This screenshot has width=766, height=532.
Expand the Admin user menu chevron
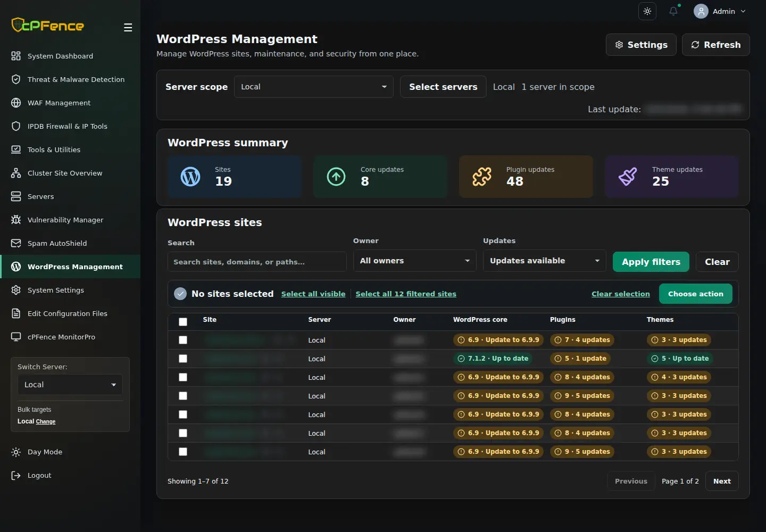coord(743,11)
